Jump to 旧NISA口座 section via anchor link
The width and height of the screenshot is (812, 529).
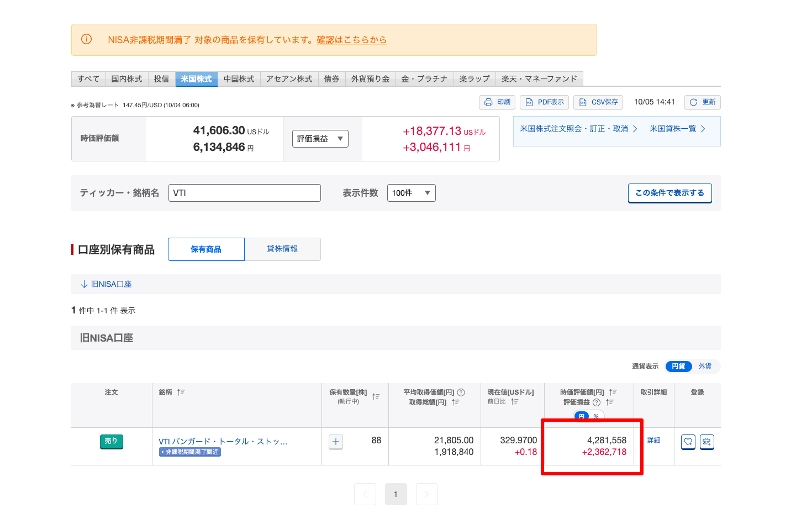[x=106, y=284]
